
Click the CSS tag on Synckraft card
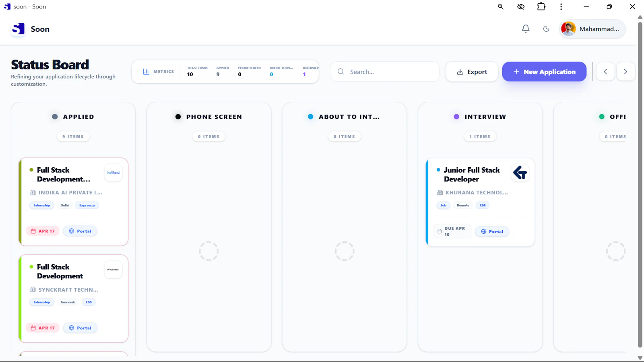pyautogui.click(x=89, y=302)
